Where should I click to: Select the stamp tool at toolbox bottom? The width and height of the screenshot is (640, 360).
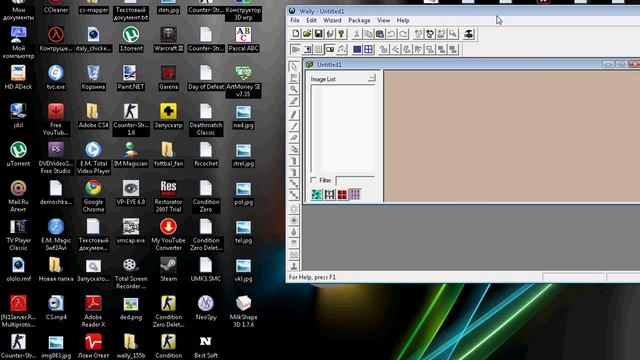click(294, 266)
